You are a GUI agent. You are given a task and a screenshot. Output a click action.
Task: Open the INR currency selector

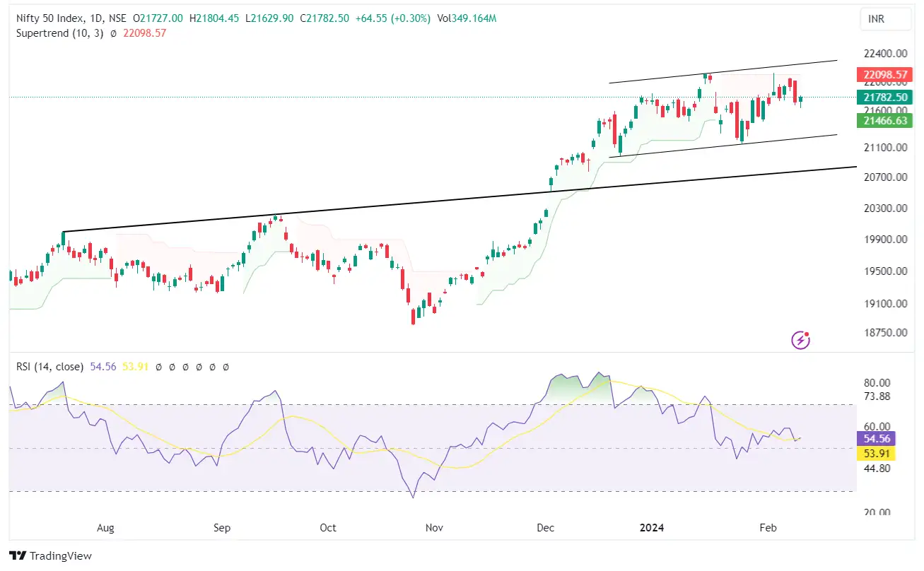885,19
